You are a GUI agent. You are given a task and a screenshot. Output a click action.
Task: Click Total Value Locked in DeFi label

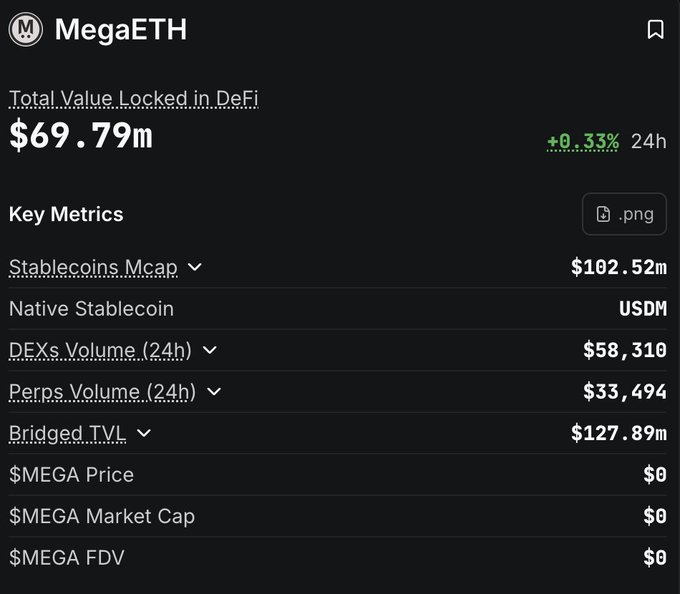click(133, 98)
